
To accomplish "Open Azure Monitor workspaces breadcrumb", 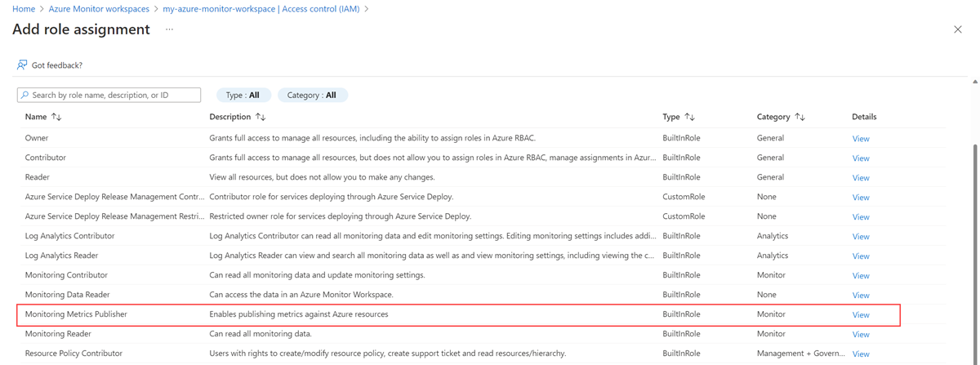I will point(99,9).
